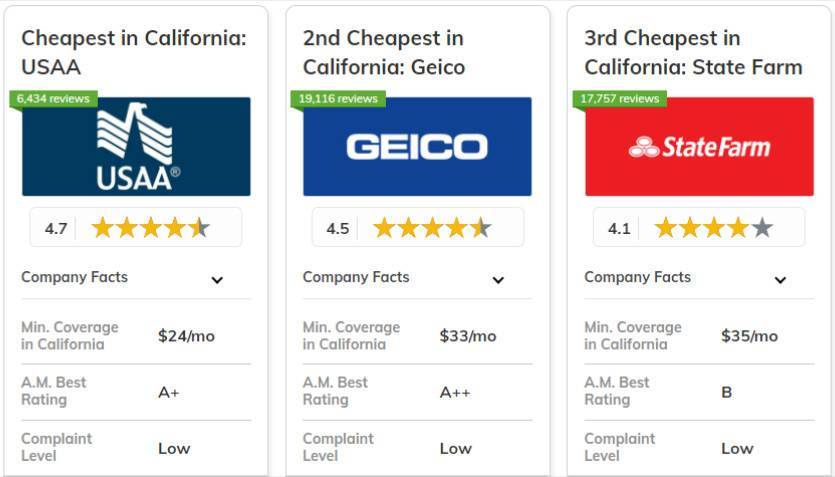Click the USAA logo image

(x=136, y=146)
